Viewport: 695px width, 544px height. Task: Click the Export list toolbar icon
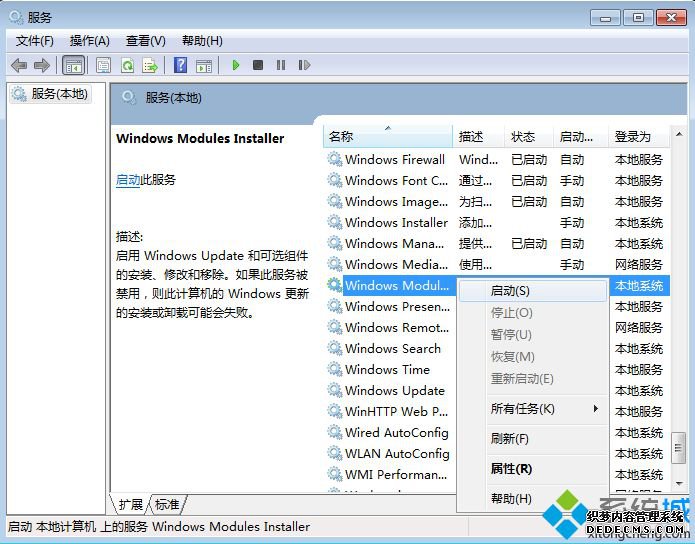[150, 66]
